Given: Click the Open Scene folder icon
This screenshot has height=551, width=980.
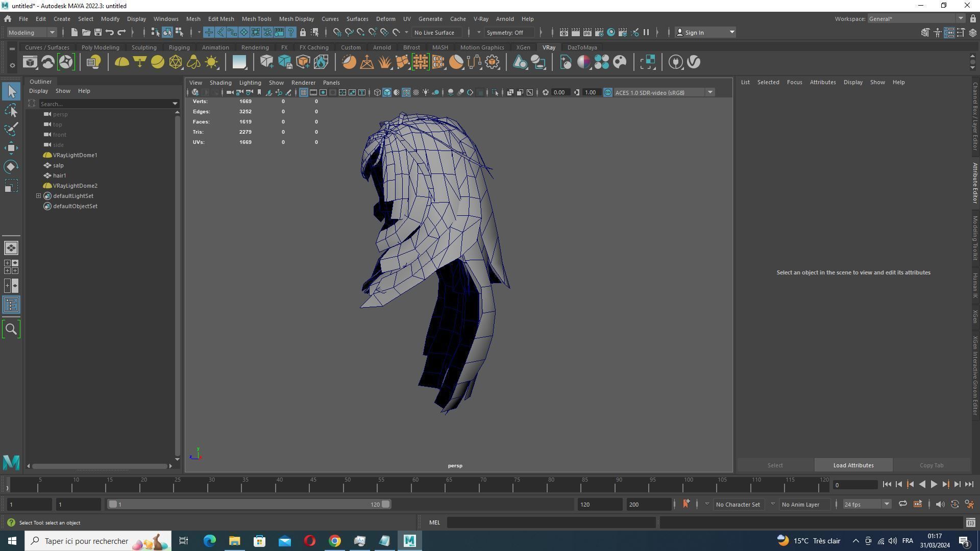Looking at the screenshot, I should (x=86, y=33).
